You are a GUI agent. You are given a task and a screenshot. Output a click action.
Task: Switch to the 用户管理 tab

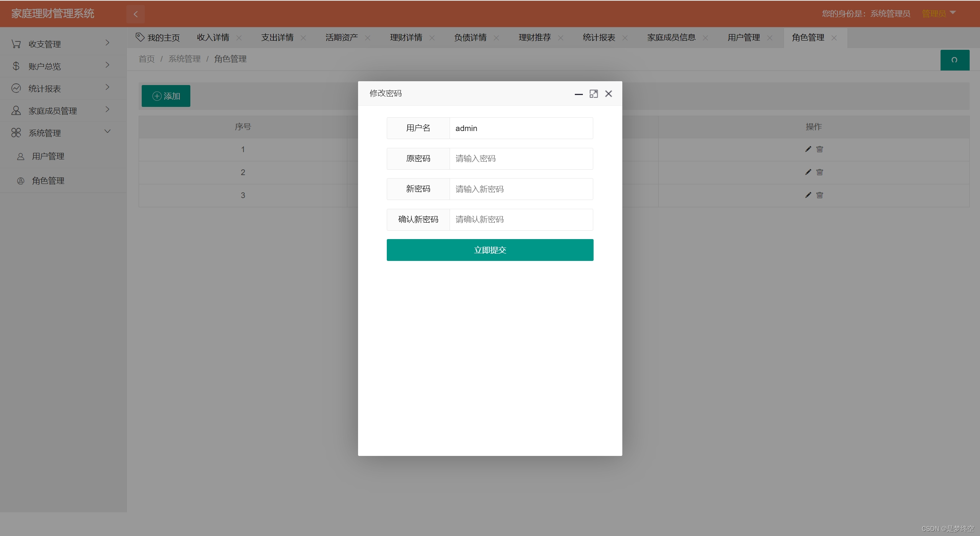click(744, 38)
